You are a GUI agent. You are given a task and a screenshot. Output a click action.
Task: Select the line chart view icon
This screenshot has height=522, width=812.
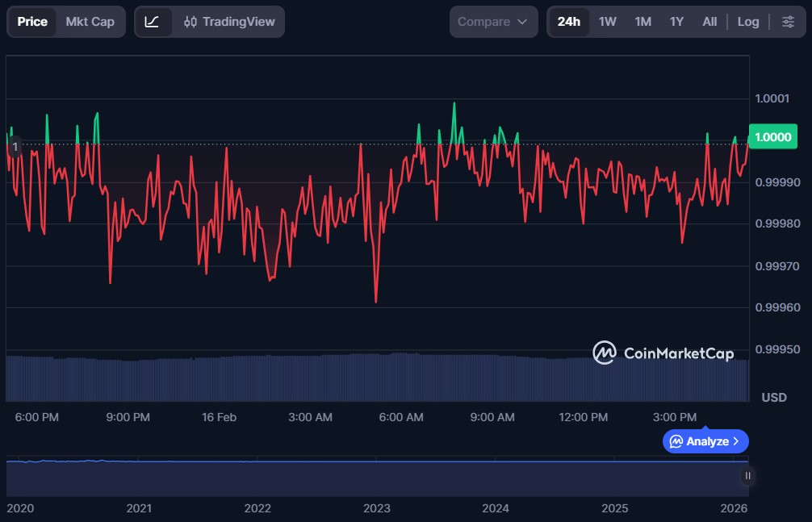[153, 22]
